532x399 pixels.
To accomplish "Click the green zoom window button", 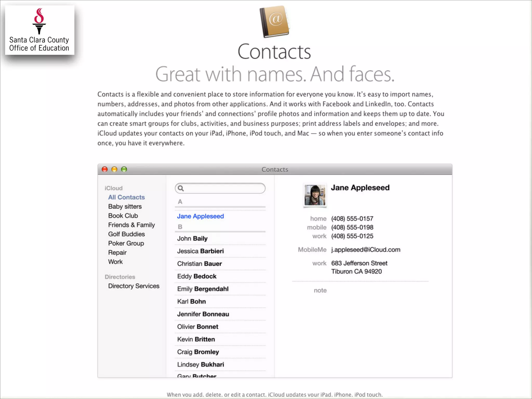I will pyautogui.click(x=124, y=169).
